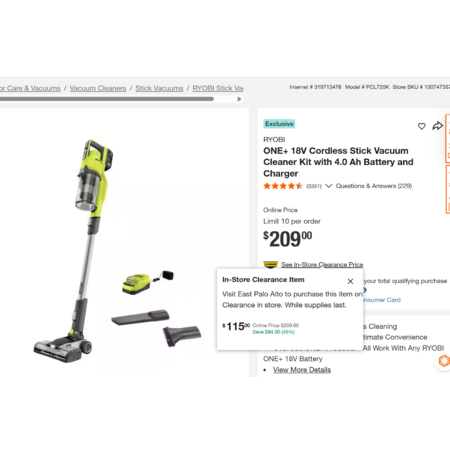Close the In-Store Clearance Item popup
450x450 pixels.
coord(350,281)
